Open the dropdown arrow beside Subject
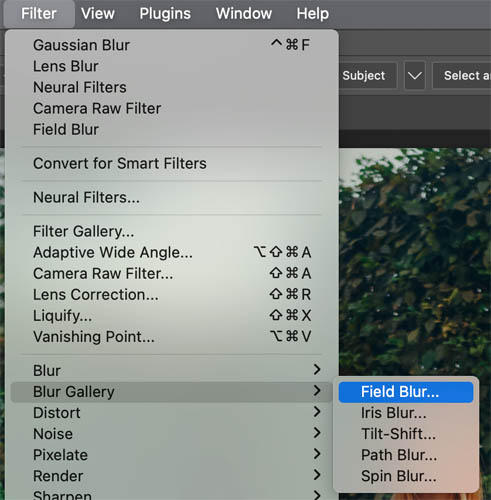Image resolution: width=491 pixels, height=500 pixels. tap(415, 76)
